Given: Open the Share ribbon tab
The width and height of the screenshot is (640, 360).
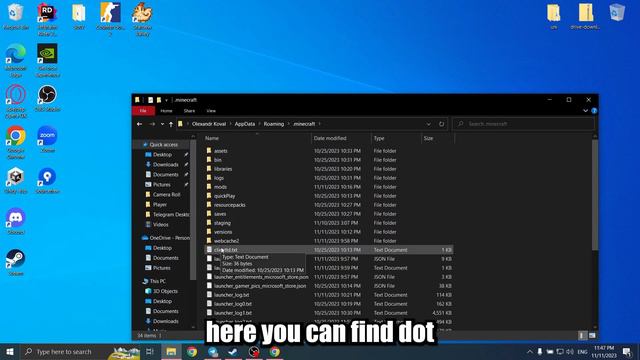Looking at the screenshot, I should 189,111.
